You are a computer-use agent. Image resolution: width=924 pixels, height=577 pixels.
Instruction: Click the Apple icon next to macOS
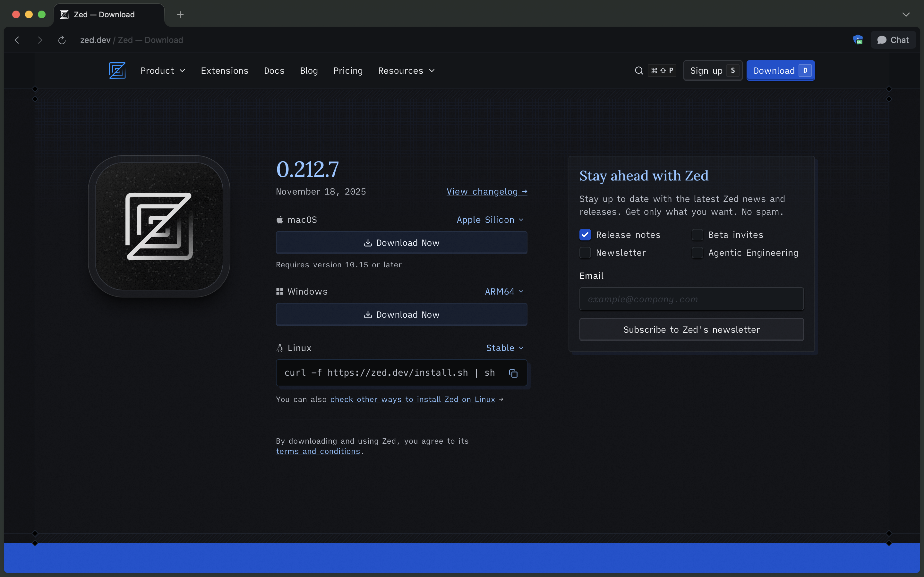pyautogui.click(x=280, y=220)
